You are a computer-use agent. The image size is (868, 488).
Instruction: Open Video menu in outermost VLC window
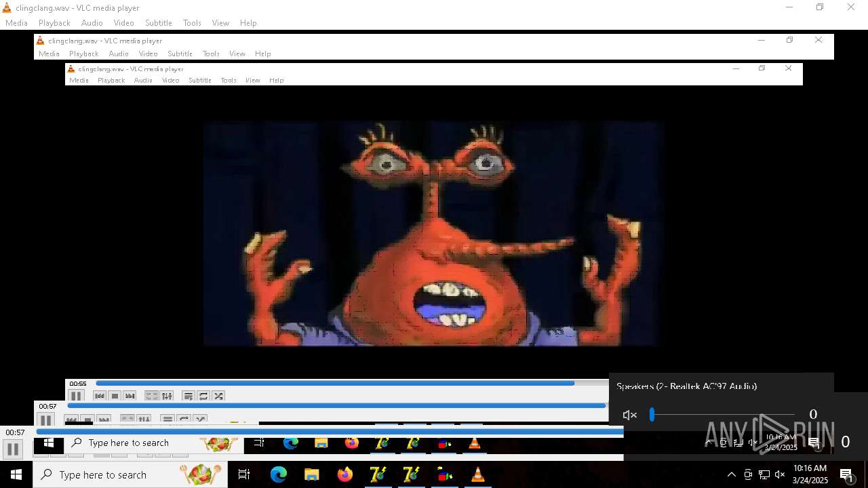tap(123, 23)
